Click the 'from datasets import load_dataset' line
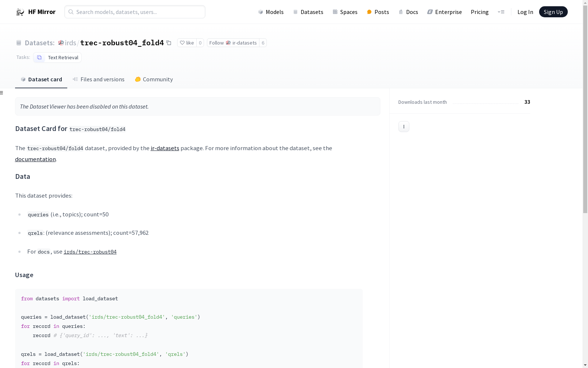This screenshot has width=588, height=368. tap(69, 298)
